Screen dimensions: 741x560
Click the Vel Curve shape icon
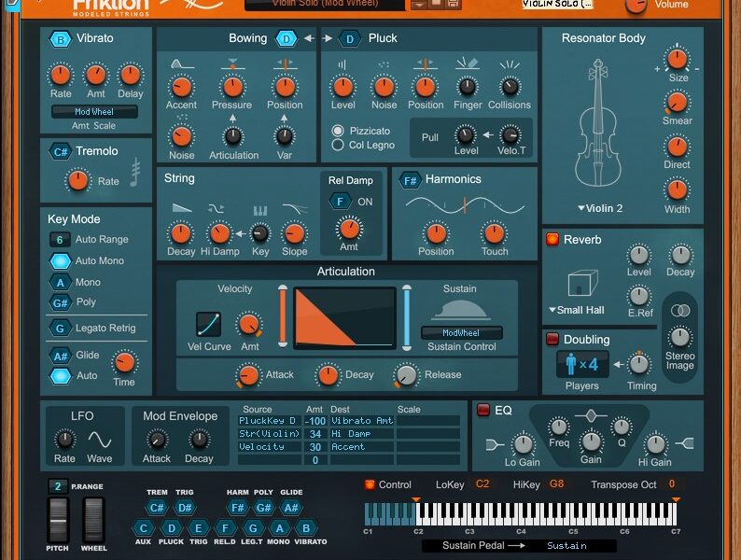coord(208,324)
